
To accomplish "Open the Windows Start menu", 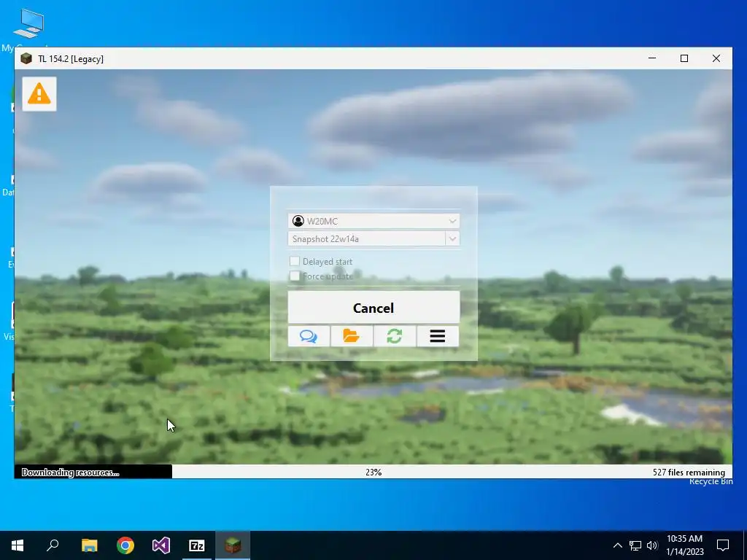I will [18, 545].
